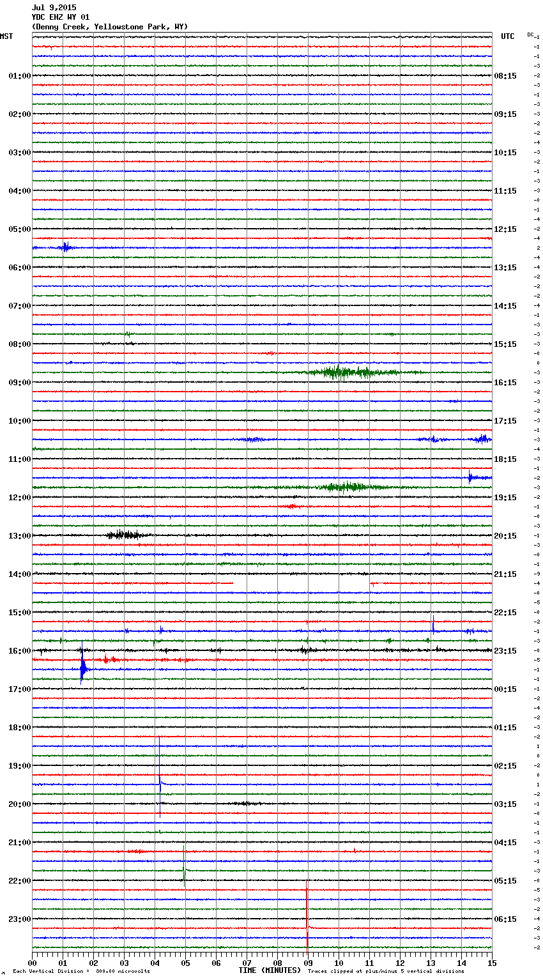Click the black seismic burst on the 13:00 trace

[x=126, y=535]
